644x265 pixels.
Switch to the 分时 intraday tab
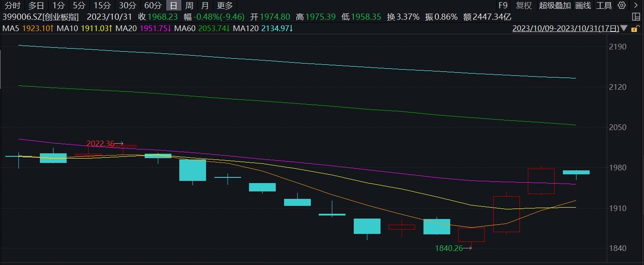tap(12, 6)
